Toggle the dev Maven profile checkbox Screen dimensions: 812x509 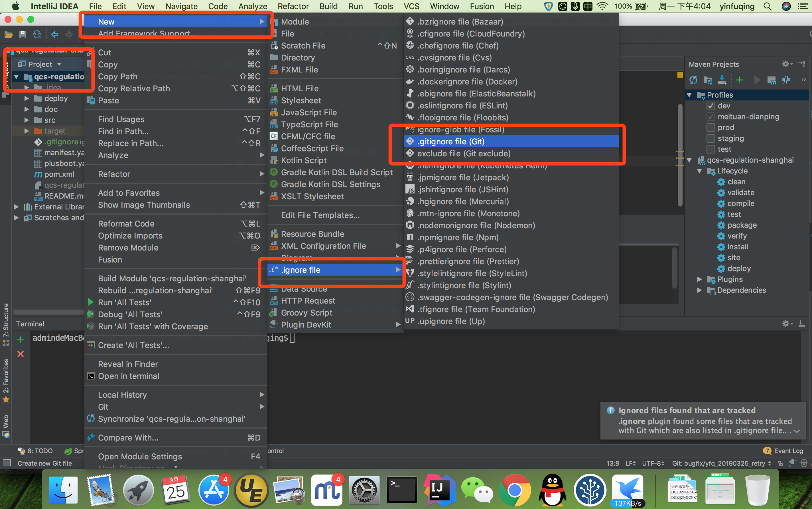(x=710, y=106)
